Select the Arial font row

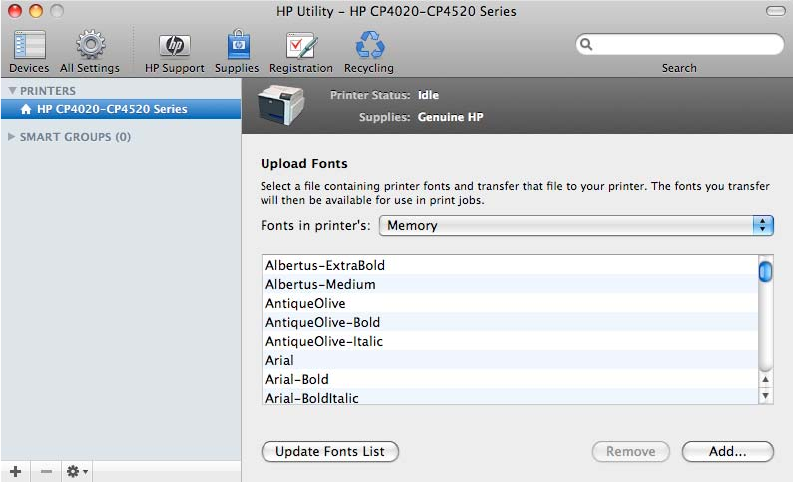(510, 360)
